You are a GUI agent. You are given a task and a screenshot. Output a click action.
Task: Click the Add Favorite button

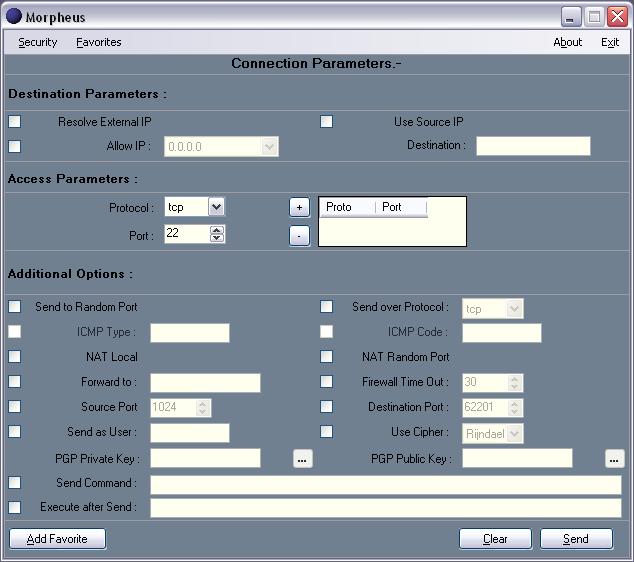click(x=57, y=539)
